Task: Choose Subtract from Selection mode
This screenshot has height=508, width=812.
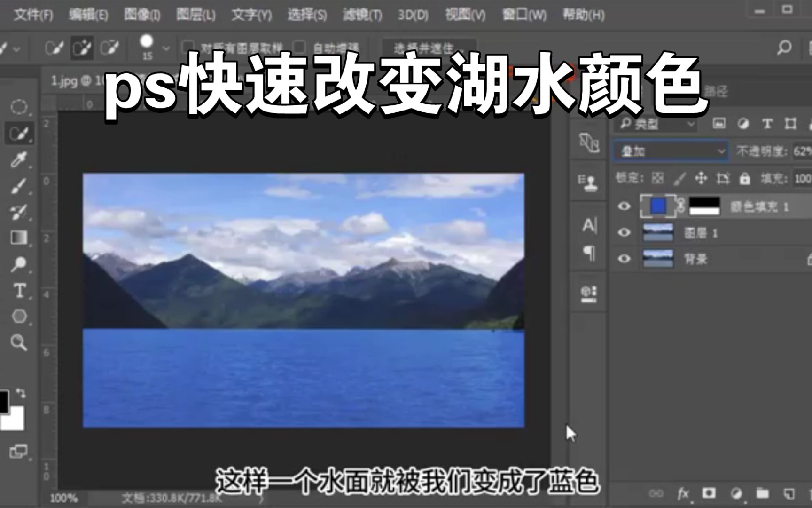Action: click(110, 48)
